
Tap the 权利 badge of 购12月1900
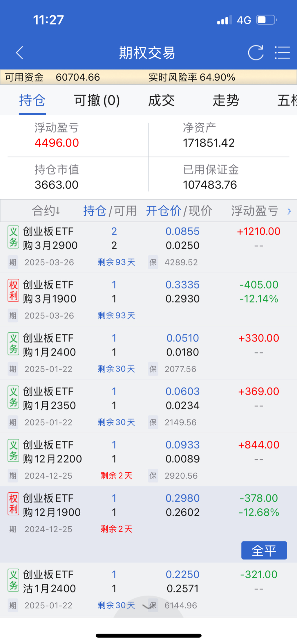tap(13, 504)
